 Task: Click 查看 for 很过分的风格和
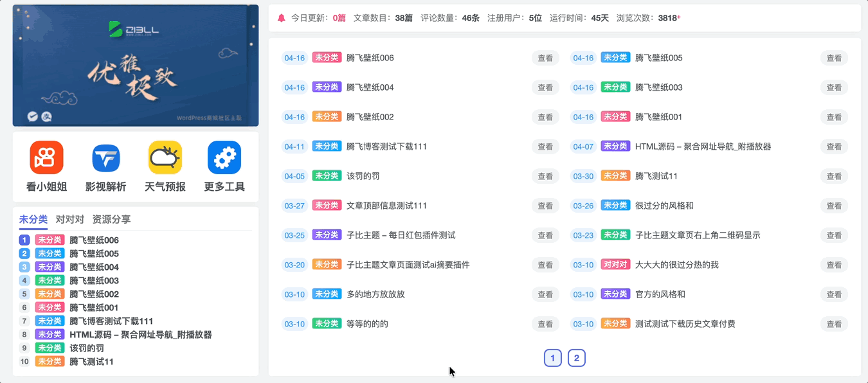(x=834, y=206)
